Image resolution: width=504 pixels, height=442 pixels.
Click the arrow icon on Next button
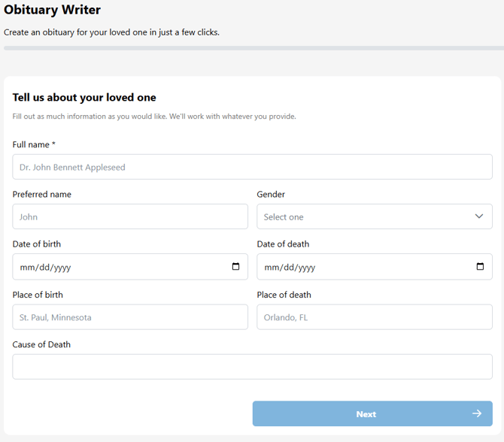coord(476,413)
